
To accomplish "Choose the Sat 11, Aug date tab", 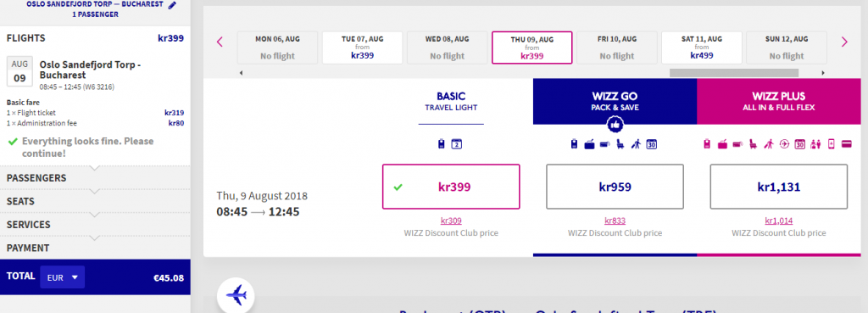I will tap(701, 48).
